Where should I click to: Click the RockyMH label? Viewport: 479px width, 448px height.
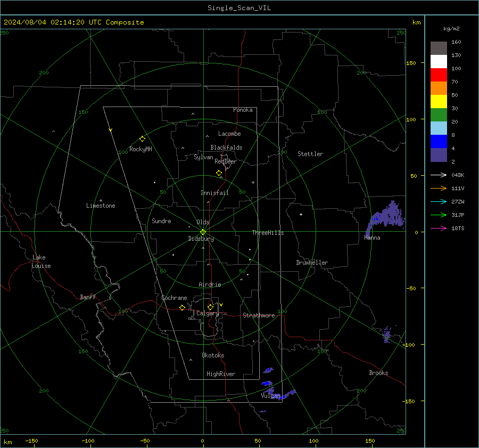(x=141, y=149)
